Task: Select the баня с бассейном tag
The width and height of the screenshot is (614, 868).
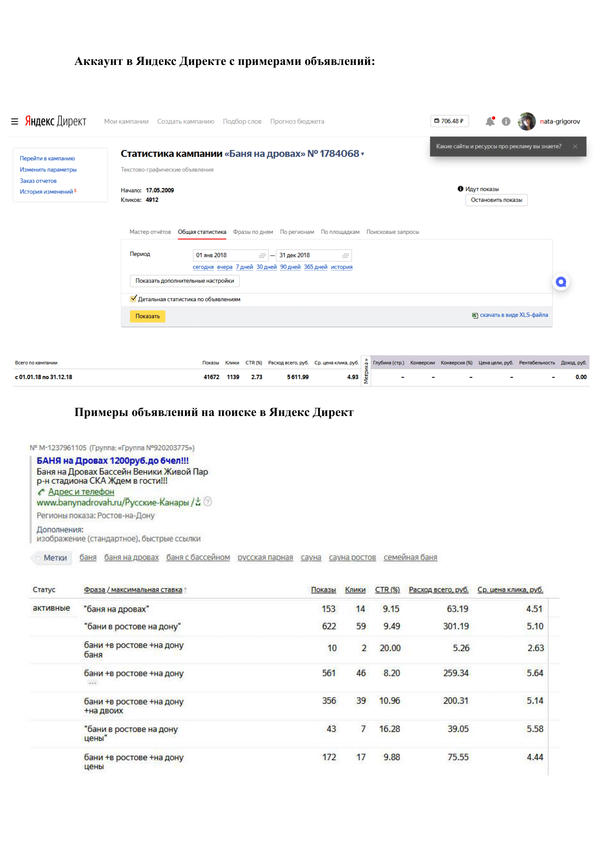Action: (x=198, y=558)
